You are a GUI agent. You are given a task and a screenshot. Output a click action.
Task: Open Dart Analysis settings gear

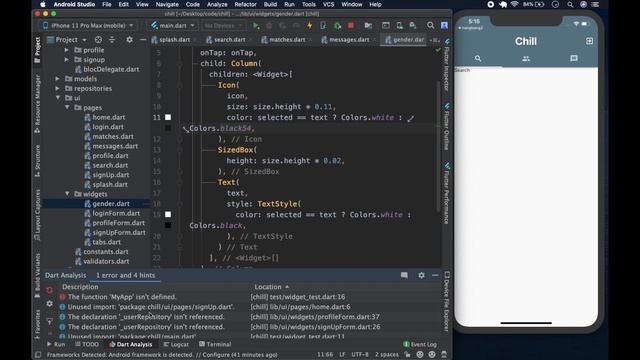tap(421, 276)
